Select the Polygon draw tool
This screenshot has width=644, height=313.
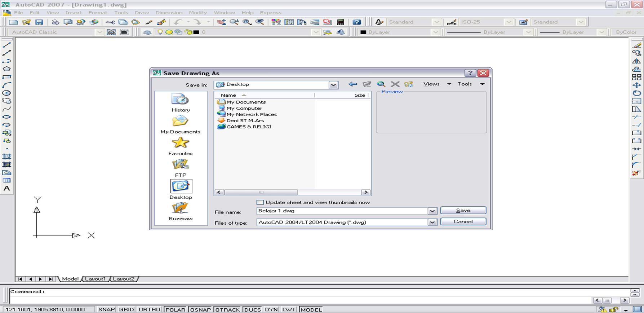pyautogui.click(x=6, y=69)
